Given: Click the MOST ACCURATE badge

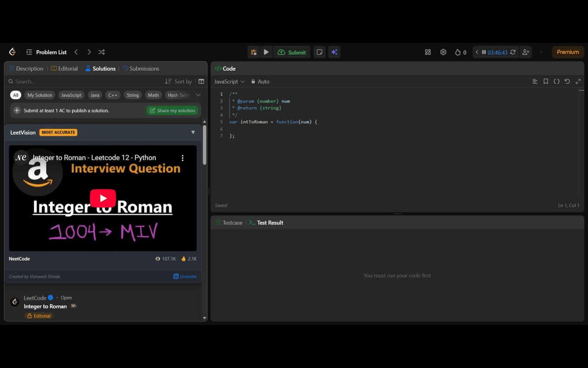Looking at the screenshot, I should pos(58,132).
